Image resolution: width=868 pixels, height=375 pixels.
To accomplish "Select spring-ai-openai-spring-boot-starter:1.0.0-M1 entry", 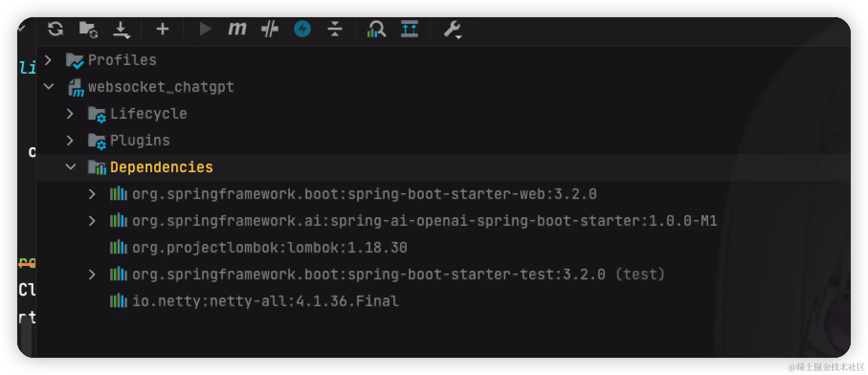I will point(425,221).
